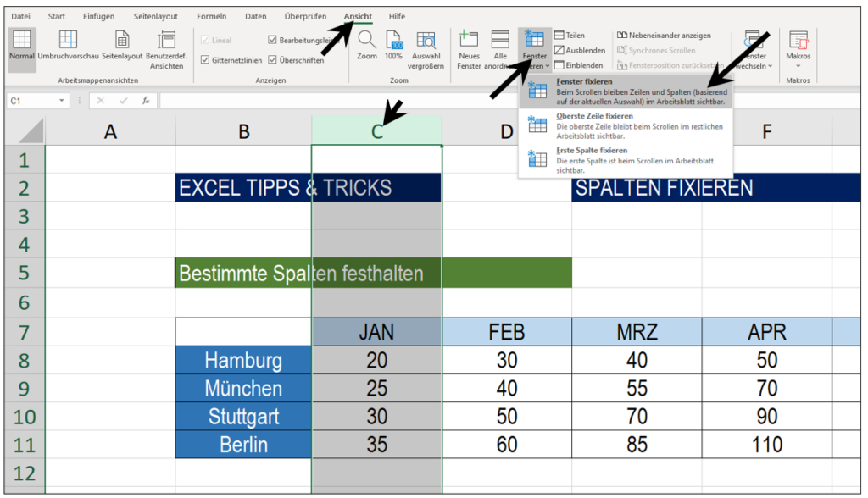Click Synchrones Scrollen option
Viewport: 868px width, 498px height.
click(656, 50)
